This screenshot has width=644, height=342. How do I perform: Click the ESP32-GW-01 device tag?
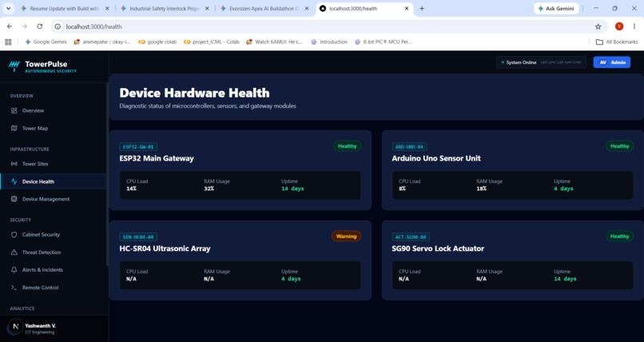[138, 146]
